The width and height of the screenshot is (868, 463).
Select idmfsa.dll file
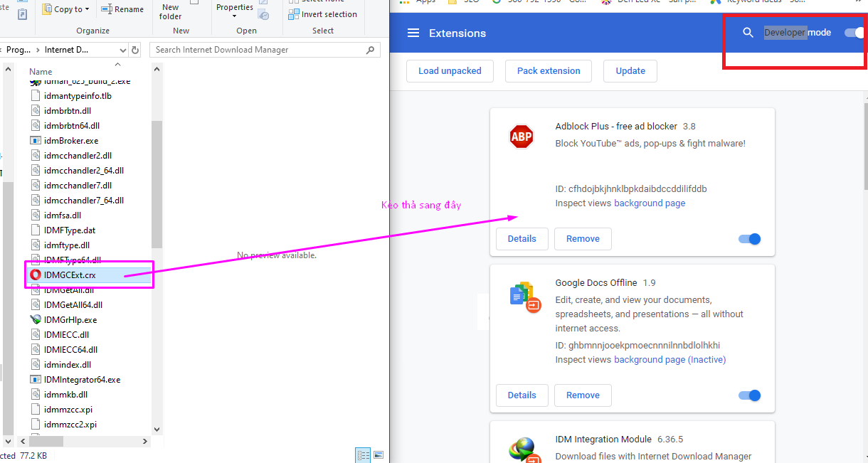(x=63, y=215)
